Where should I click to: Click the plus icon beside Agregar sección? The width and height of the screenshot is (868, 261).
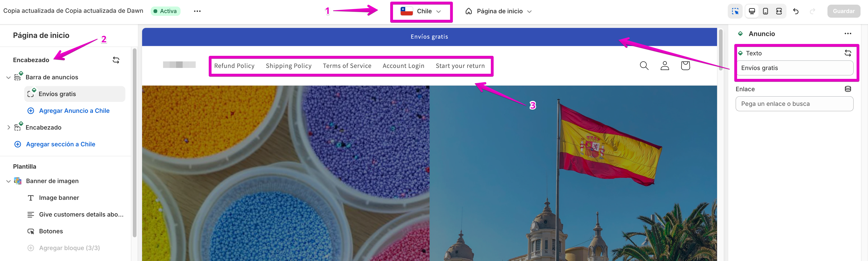click(x=18, y=144)
